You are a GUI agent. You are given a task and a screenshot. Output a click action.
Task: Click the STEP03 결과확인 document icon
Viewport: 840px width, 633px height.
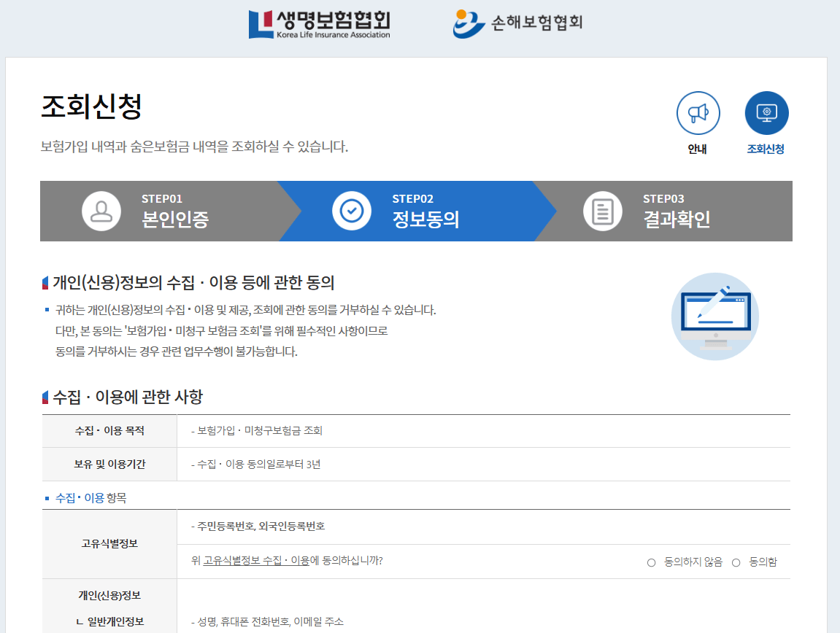(x=602, y=211)
